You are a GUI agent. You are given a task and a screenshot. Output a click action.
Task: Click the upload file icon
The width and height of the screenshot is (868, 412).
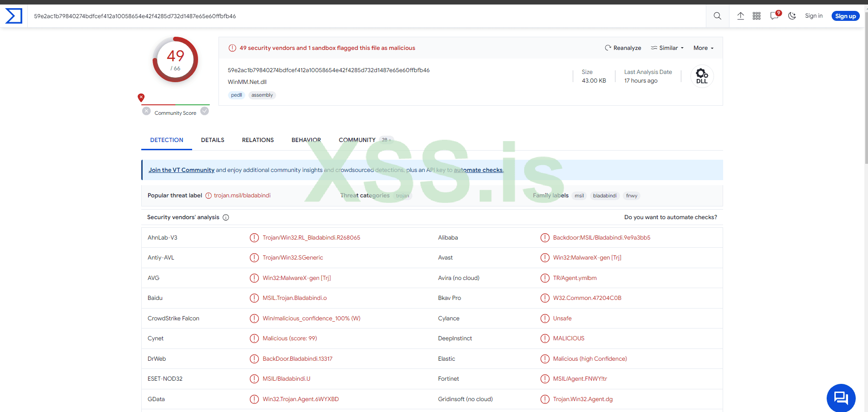pos(740,16)
